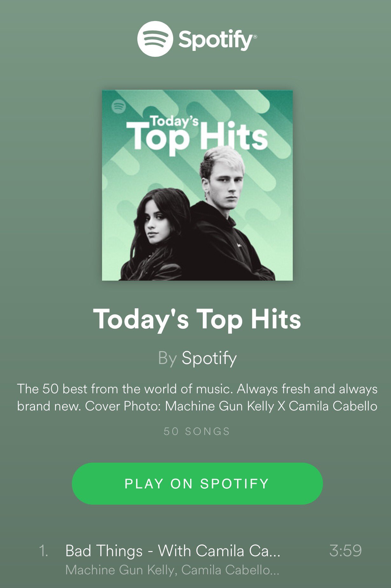391x588 pixels.
Task: Click the small Spotify logo on the cover art
Action: [119, 107]
